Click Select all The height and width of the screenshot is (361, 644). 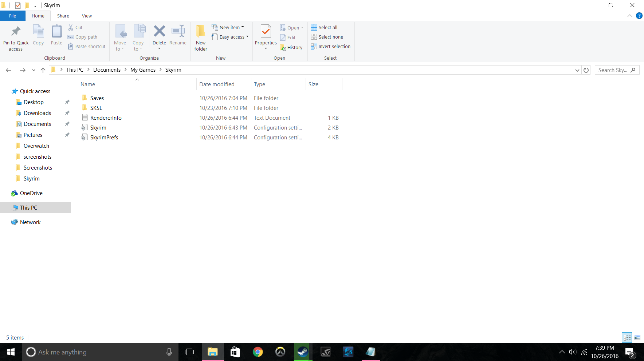click(x=324, y=27)
